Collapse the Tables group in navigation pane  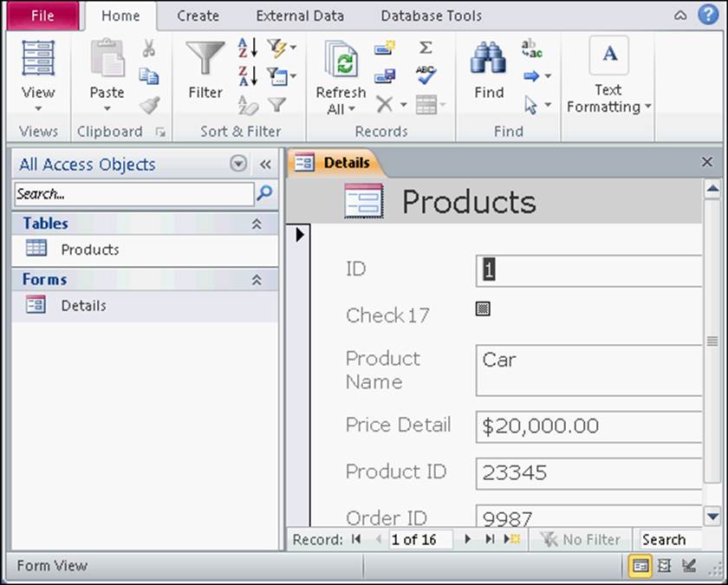pyautogui.click(x=257, y=224)
